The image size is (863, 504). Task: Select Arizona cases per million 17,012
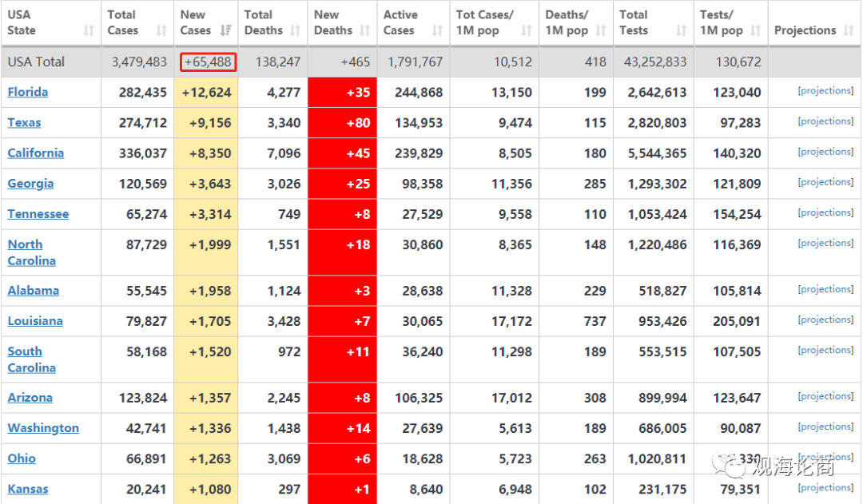[x=512, y=398]
